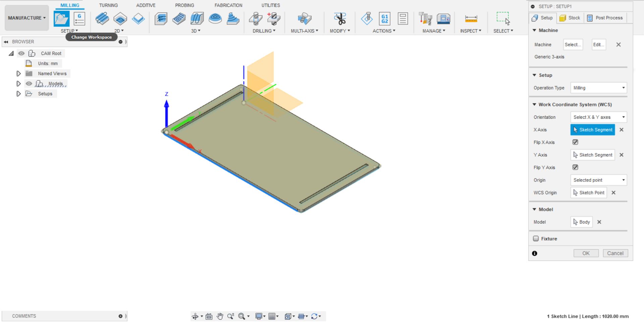Click Cancel in the Setup dialog

tap(615, 253)
